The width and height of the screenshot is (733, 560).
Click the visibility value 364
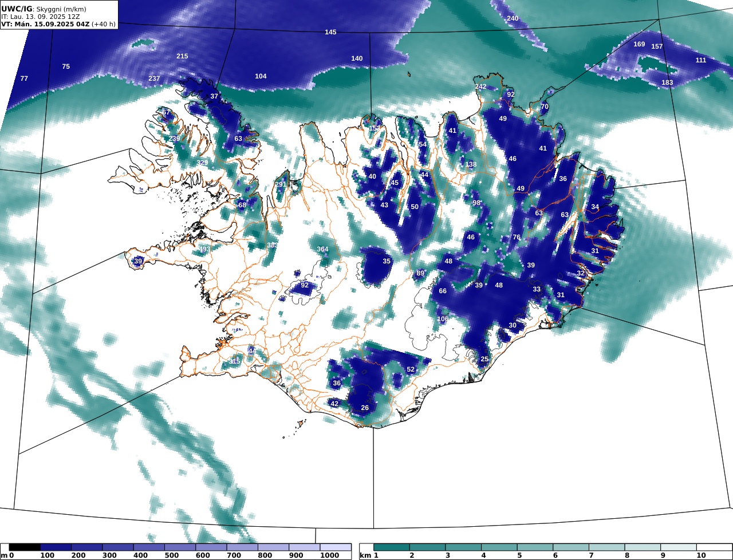[323, 249]
